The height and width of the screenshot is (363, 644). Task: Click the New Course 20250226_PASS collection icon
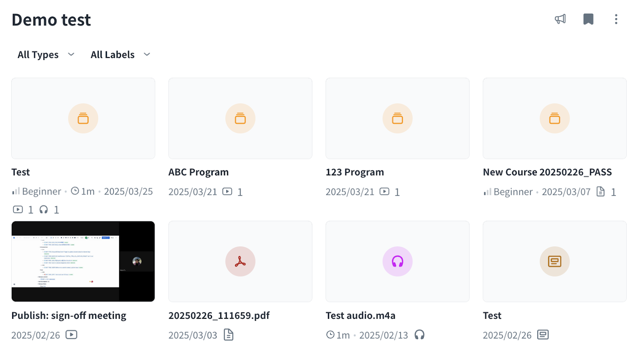click(555, 119)
